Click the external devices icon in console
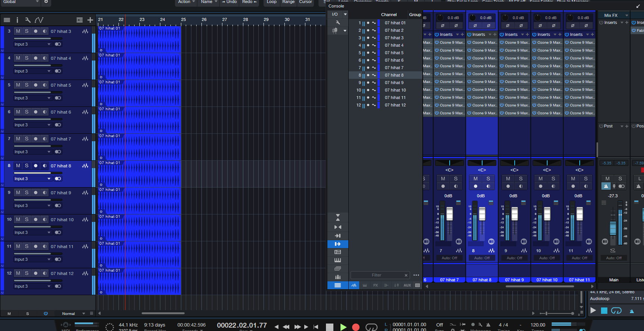 (x=335, y=31)
